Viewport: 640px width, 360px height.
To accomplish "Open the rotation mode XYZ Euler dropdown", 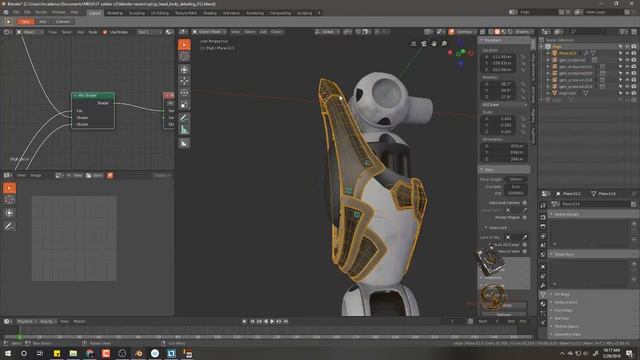I will (x=504, y=105).
